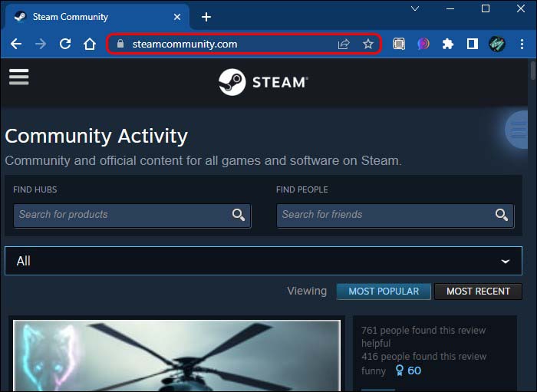Click the FIND HUBS label
537x392 pixels.
tap(35, 189)
